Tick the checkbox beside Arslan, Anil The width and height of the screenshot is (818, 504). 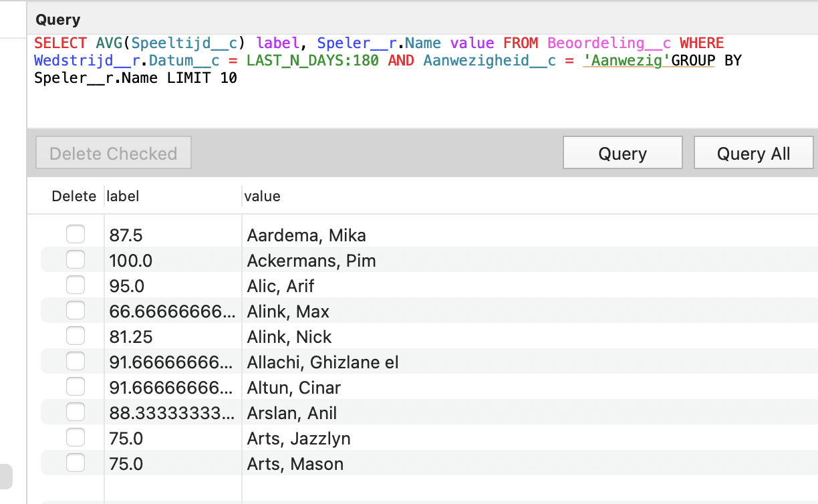[x=76, y=412]
